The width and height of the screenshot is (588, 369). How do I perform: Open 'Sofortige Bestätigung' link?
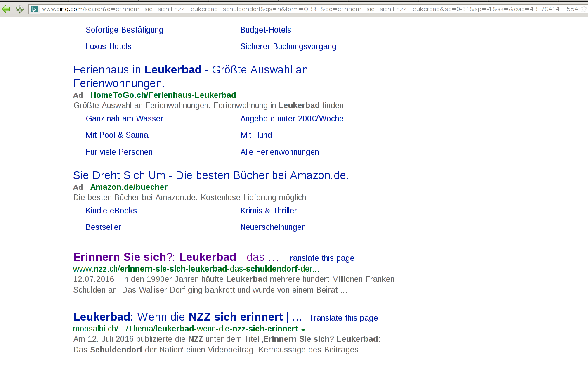125,30
